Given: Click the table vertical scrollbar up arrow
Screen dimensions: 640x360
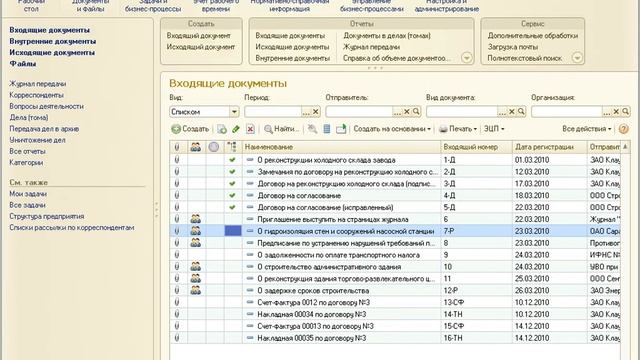Looking at the screenshot, I should [x=625, y=147].
